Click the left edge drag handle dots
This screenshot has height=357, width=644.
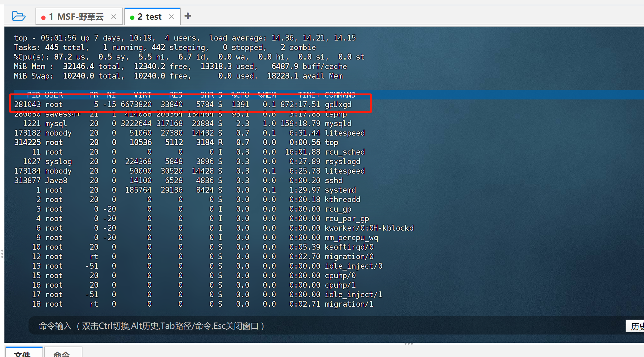point(2,253)
